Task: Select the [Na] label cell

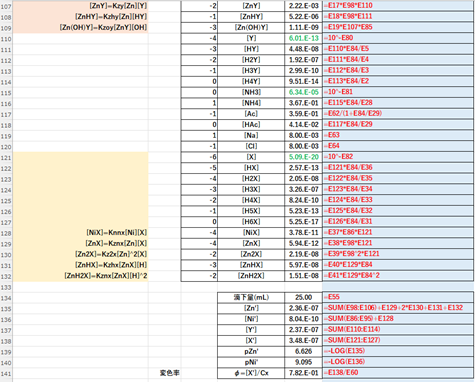Action: 251,135
